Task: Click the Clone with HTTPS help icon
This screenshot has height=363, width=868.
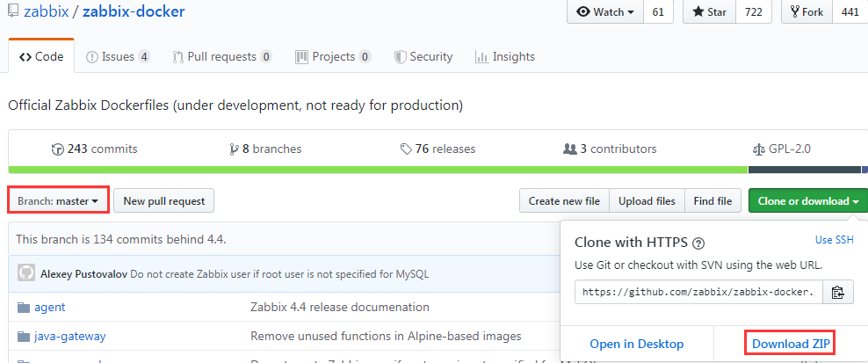Action: (698, 243)
